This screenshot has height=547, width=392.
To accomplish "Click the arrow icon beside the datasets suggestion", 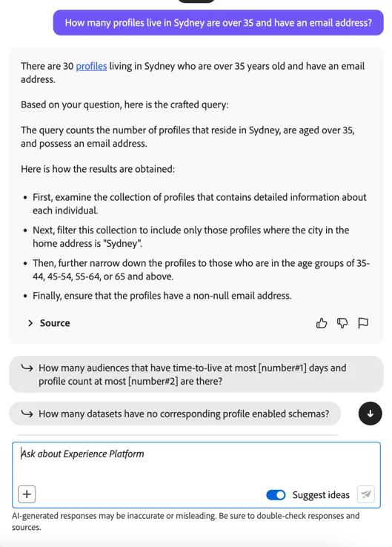I will click(27, 414).
